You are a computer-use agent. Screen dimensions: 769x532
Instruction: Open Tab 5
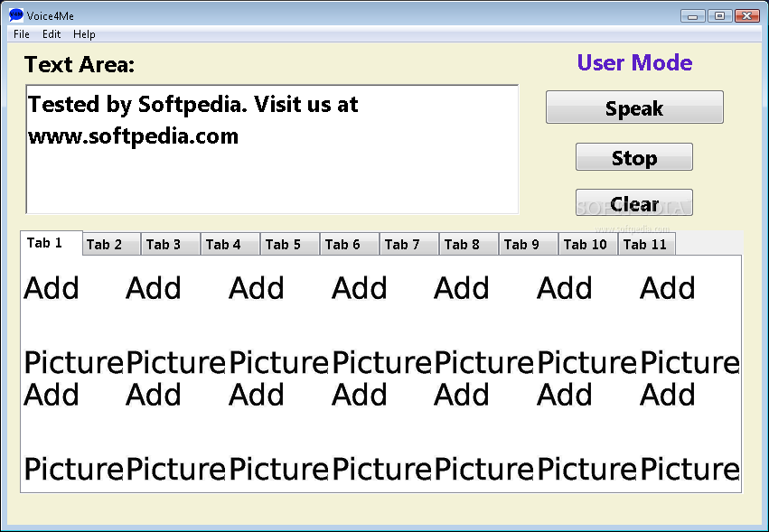tap(290, 244)
